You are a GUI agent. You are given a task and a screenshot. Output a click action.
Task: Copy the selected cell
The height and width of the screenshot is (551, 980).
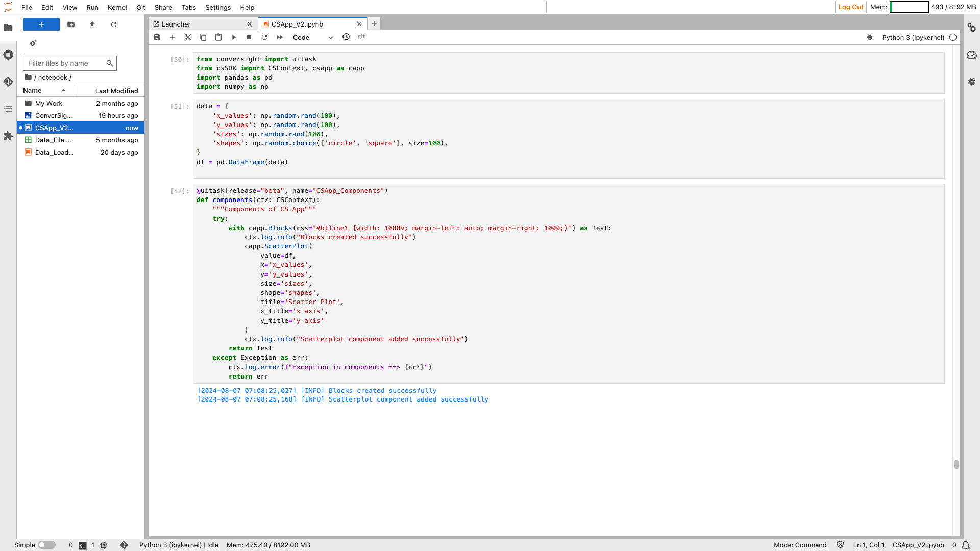(203, 37)
